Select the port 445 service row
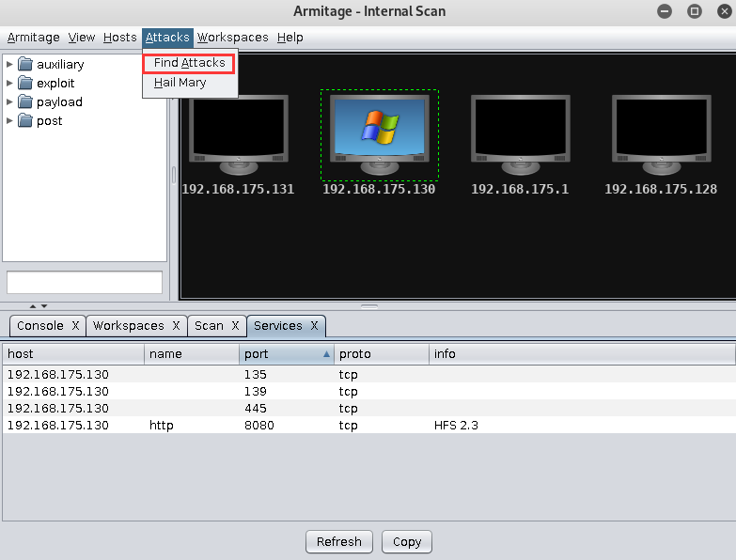Viewport: 736px width, 560px height. coord(368,408)
